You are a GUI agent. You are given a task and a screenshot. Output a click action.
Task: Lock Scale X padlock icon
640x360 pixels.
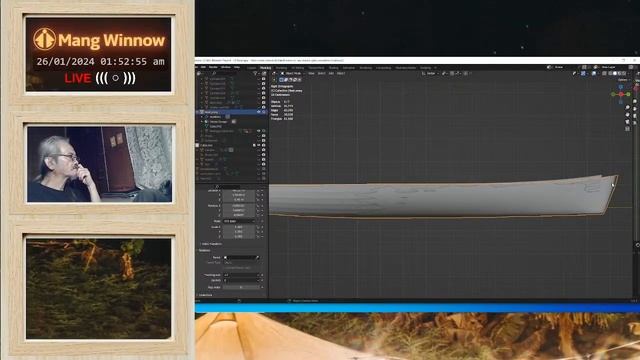pos(258,227)
